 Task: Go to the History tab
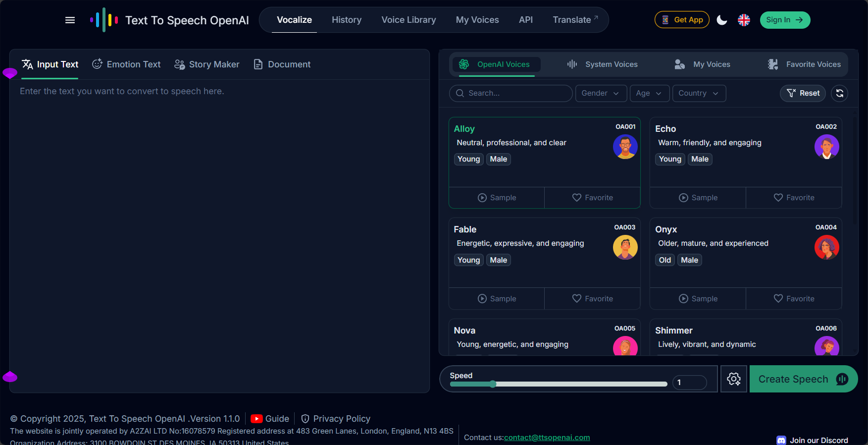(347, 20)
